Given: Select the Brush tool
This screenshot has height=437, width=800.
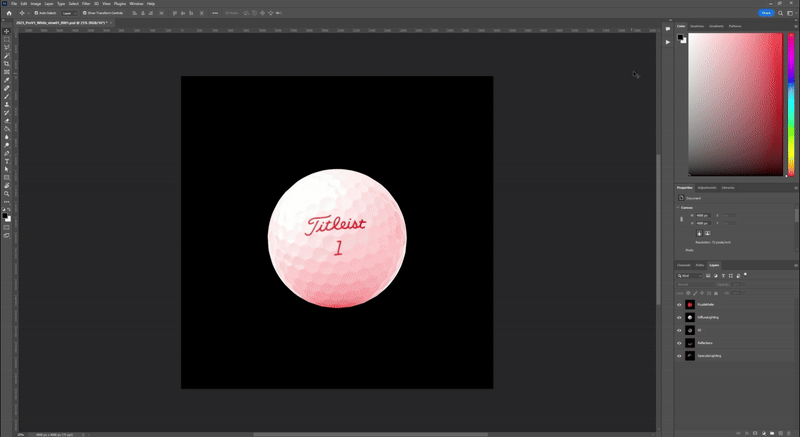Looking at the screenshot, I should coord(7,96).
